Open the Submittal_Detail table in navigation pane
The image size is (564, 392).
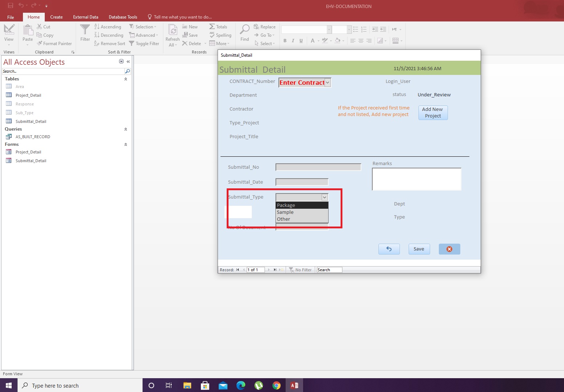tap(31, 121)
